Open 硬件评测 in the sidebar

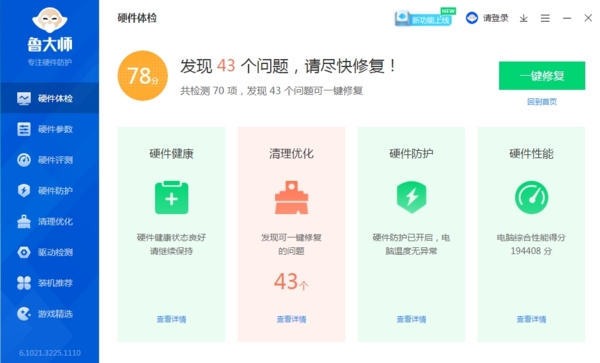point(49,160)
